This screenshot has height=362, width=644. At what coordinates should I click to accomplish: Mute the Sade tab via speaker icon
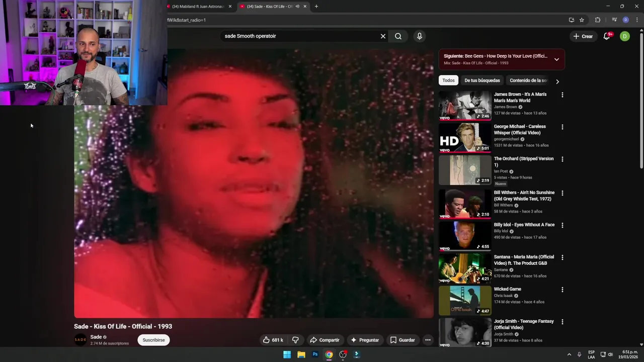point(297,7)
